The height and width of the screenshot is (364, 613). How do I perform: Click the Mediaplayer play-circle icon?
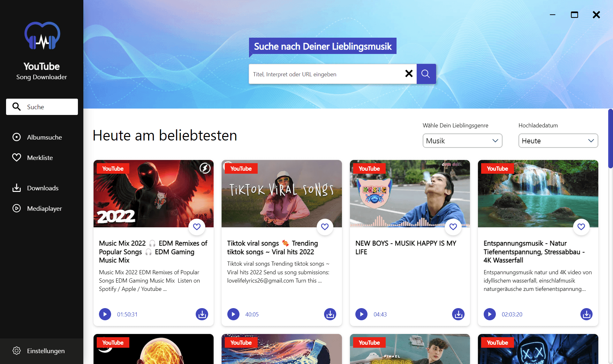click(17, 208)
